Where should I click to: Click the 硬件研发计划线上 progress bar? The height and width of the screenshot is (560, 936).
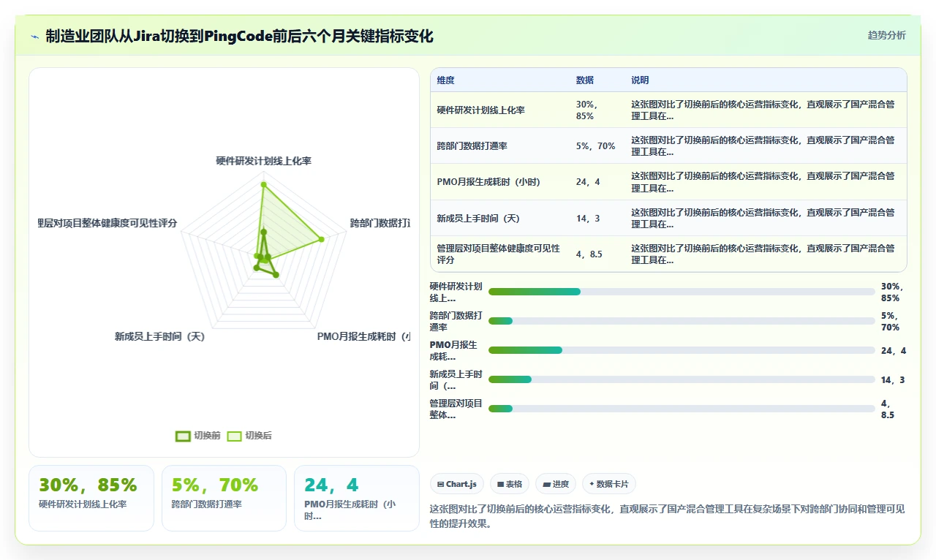coord(682,292)
